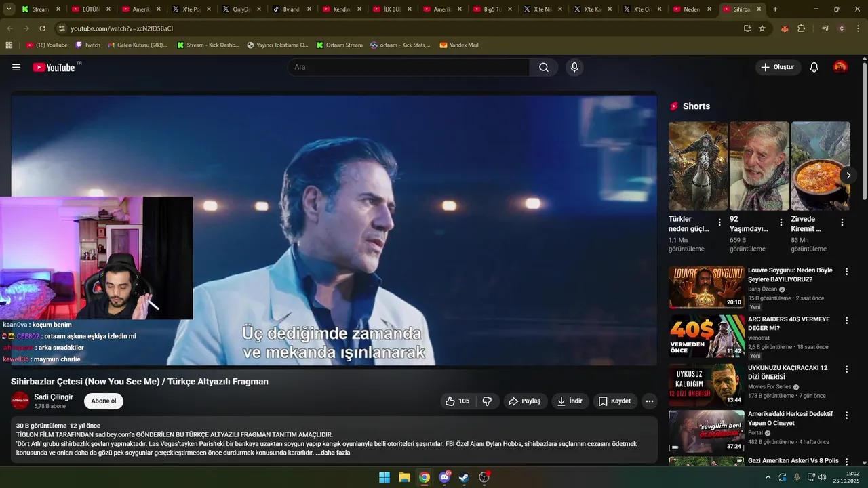Screen dimensions: 868x488
Task: Open options for UYKUNUZU KAÇIRACAK video
Action: tap(846, 369)
